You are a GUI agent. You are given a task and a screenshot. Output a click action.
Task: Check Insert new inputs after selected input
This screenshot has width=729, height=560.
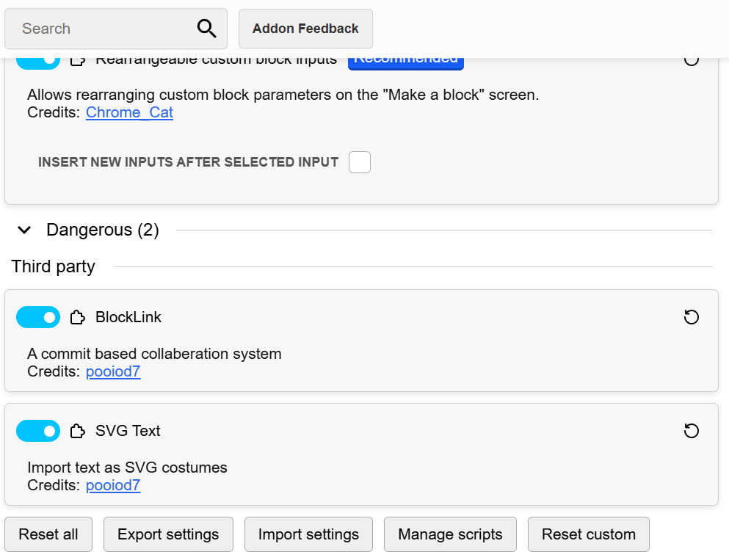(x=360, y=162)
